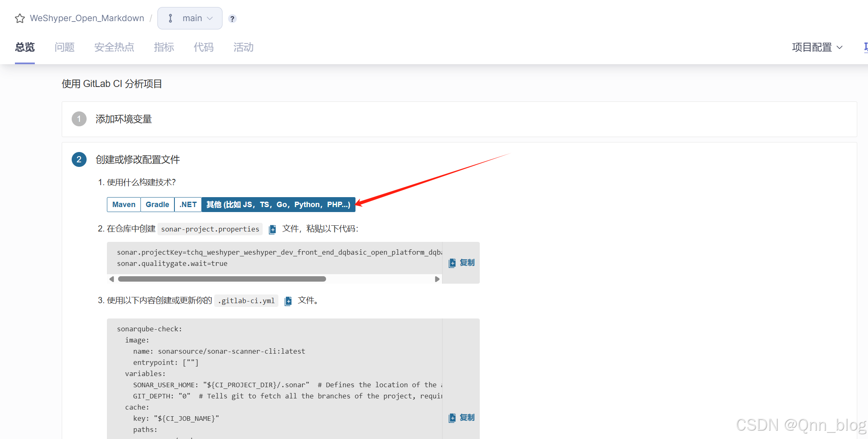Click the right scroll arrow of the code snippet

(437, 279)
